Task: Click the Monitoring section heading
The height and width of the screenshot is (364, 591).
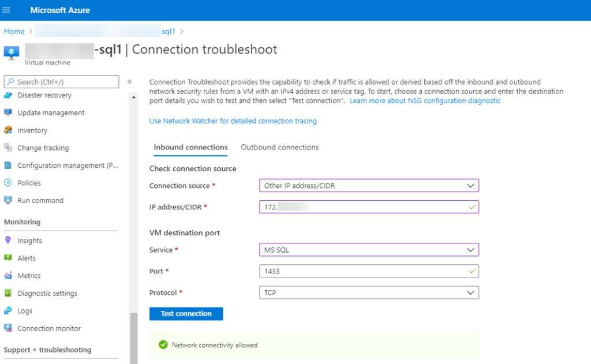Action: pos(23,222)
